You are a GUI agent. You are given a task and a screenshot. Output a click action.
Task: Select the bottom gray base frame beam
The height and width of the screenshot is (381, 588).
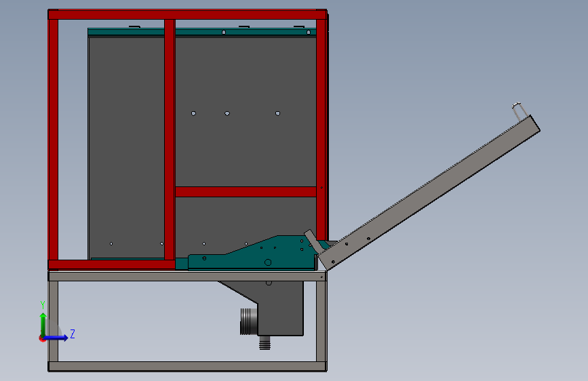[187, 366]
